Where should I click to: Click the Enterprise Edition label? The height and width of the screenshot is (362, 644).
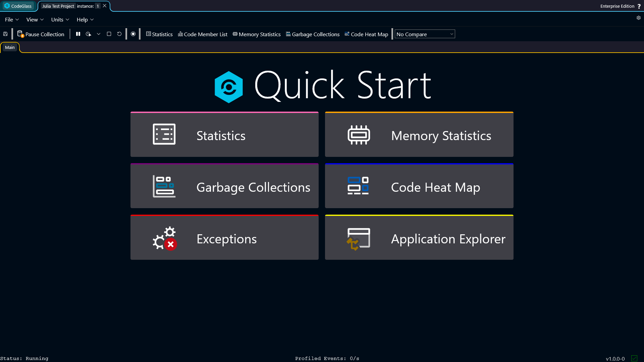[x=617, y=6]
